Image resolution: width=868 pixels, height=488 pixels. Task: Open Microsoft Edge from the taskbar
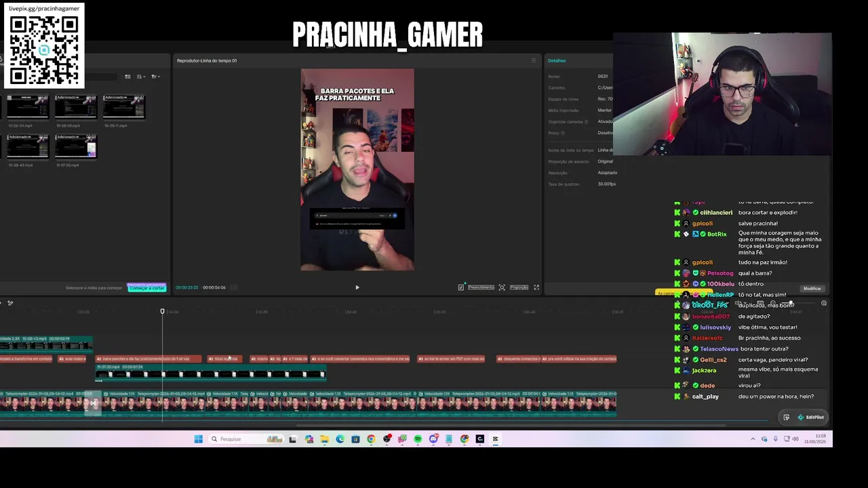click(340, 439)
